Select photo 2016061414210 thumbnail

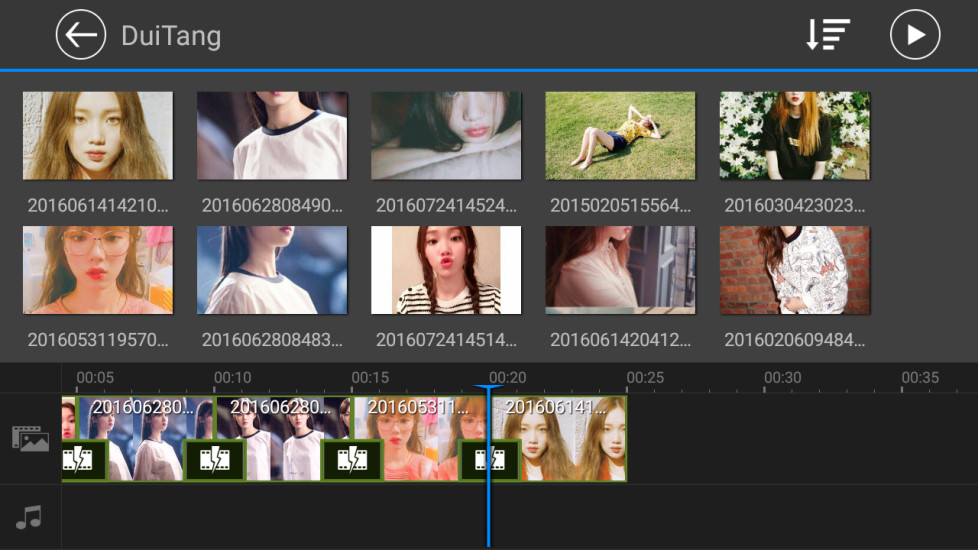click(x=98, y=136)
